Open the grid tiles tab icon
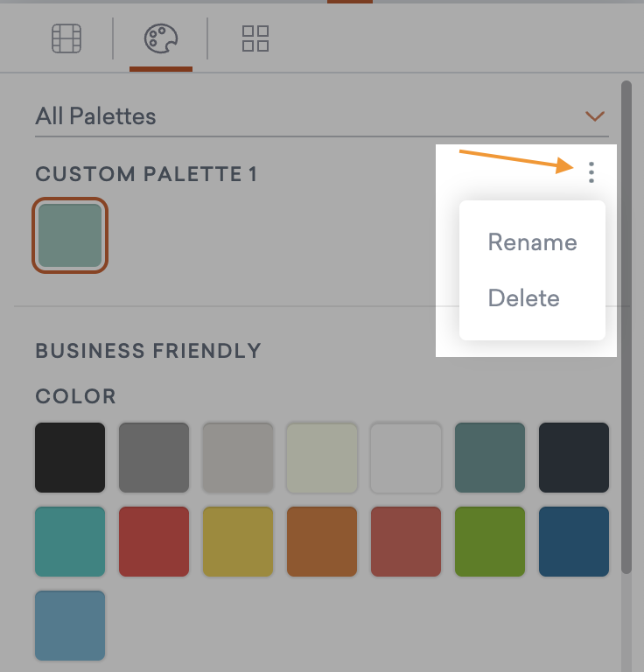This screenshot has width=644, height=672. pos(255,38)
